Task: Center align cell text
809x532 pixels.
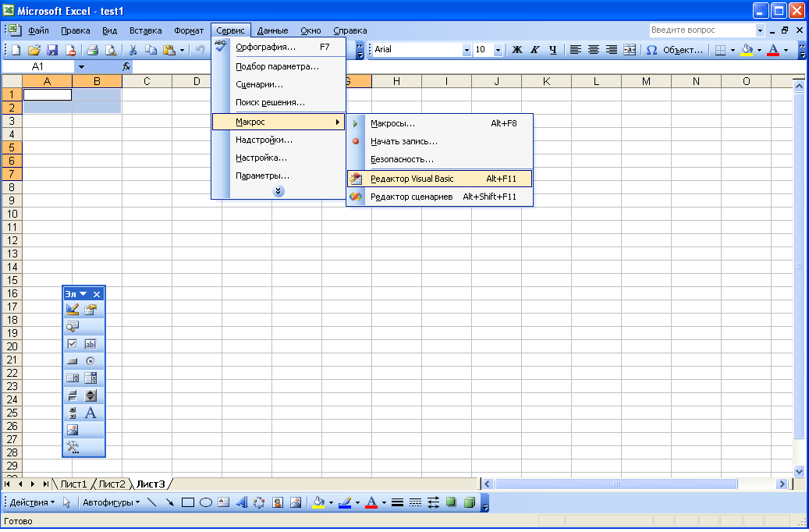Action: click(594, 50)
